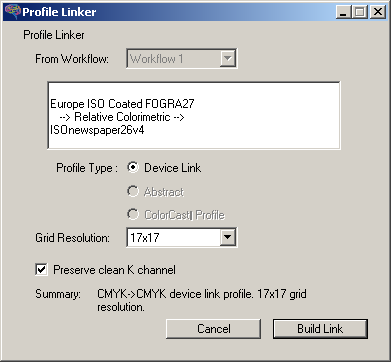
Task: Click the Grid Resolution label
Action: pyautogui.click(x=72, y=238)
